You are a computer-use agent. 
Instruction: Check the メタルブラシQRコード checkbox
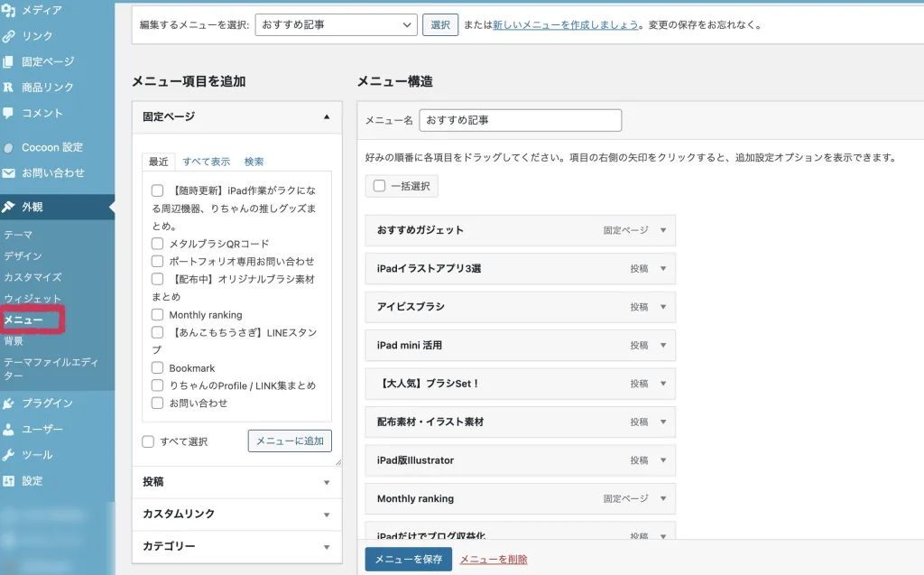(158, 244)
